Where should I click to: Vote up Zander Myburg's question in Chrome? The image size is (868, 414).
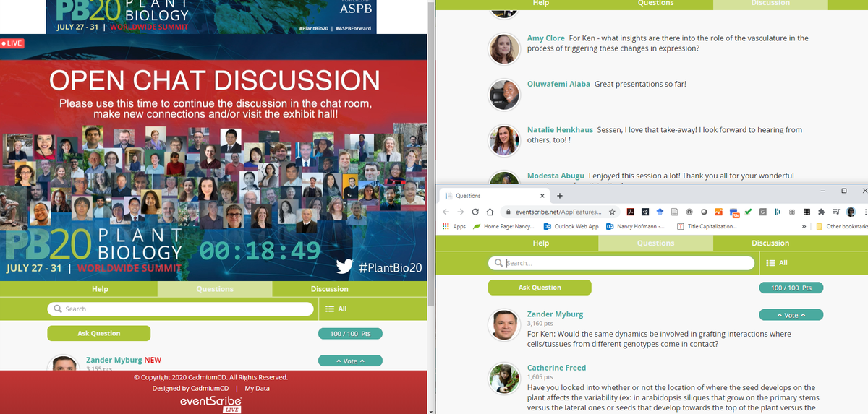tap(791, 315)
